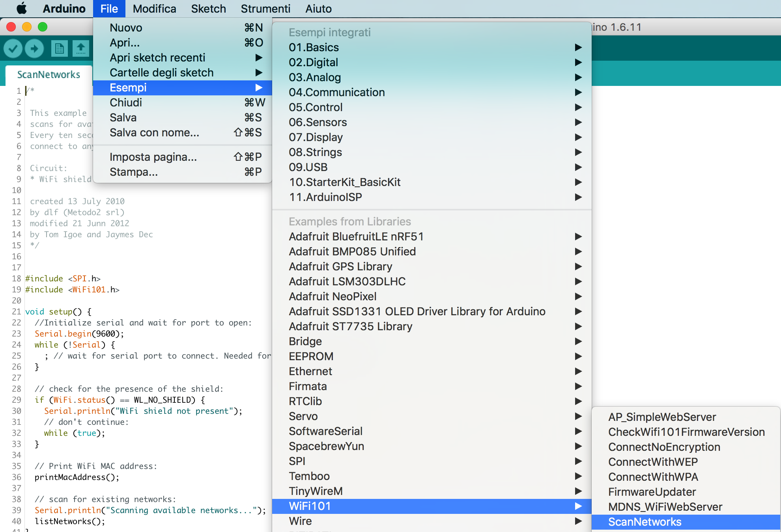The image size is (781, 532).
Task: Click the New sketch document icon
Action: (x=60, y=48)
